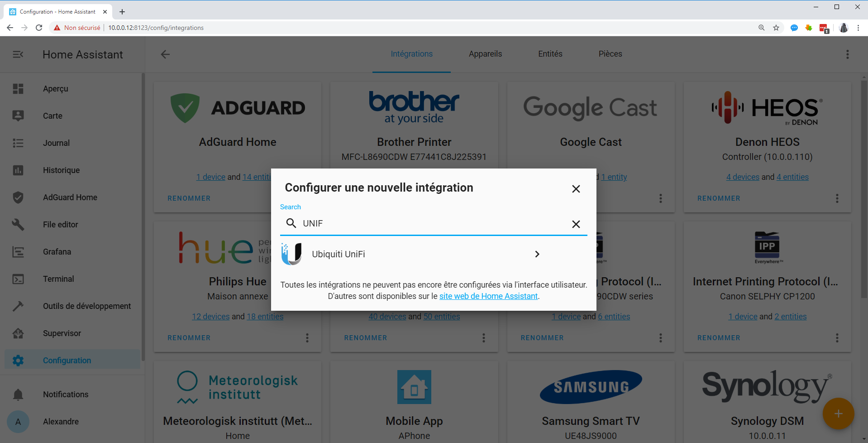
Task: Open the 4 entities link on Denon HEOS
Action: [792, 177]
